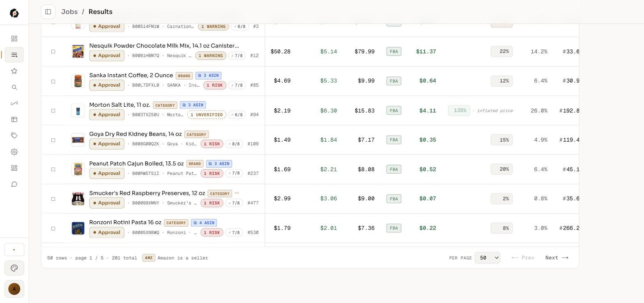This screenshot has width=644, height=303.
Task: Open the table layout icon in sidebar
Action: click(14, 119)
